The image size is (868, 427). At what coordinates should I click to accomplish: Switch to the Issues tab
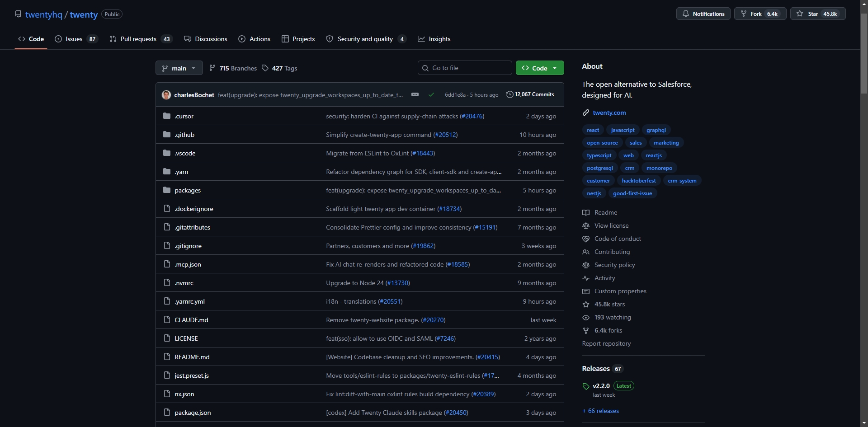76,39
